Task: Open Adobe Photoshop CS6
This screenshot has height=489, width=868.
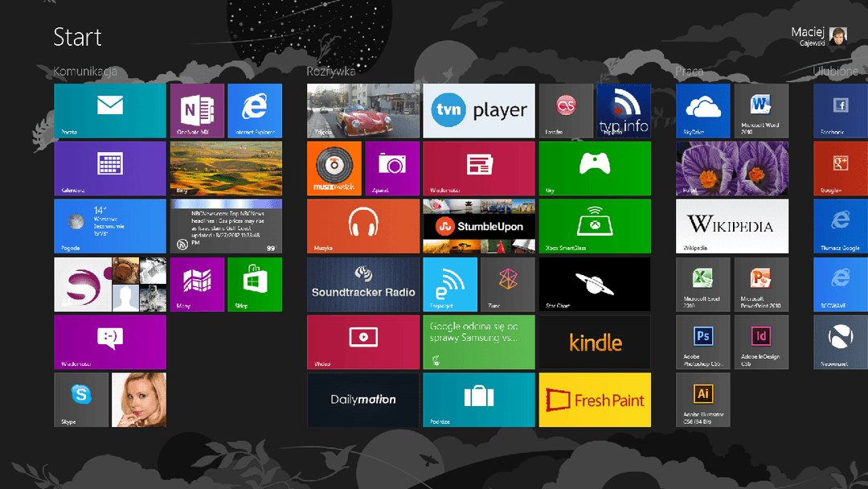Action: point(702,342)
